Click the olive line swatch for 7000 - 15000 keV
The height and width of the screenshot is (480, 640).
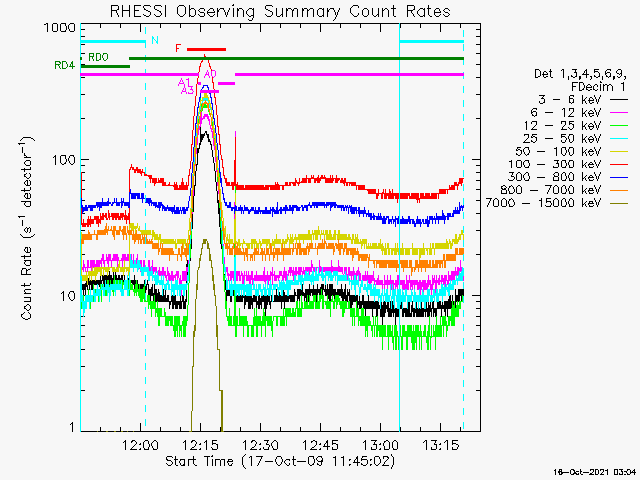tap(619, 203)
